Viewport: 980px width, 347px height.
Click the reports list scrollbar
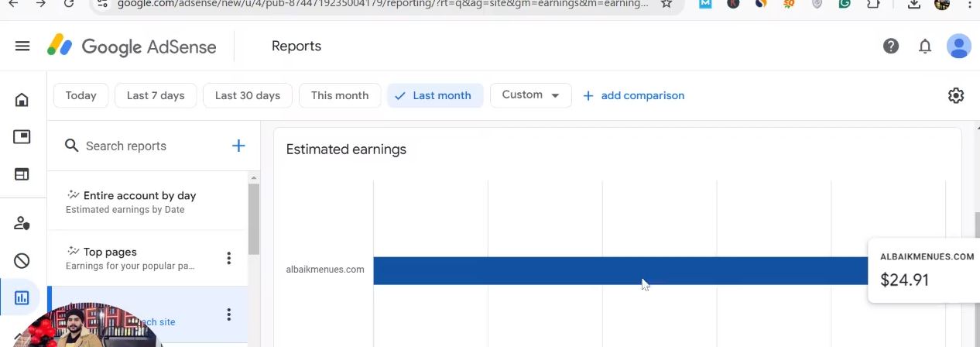[x=254, y=221]
